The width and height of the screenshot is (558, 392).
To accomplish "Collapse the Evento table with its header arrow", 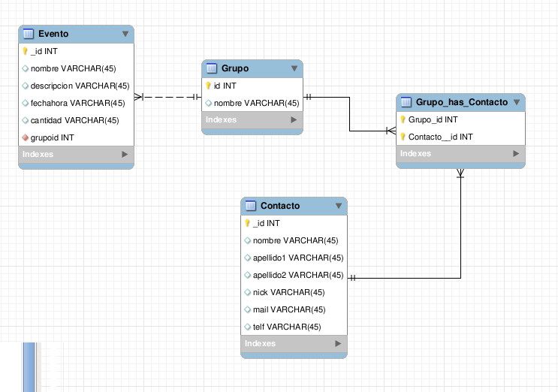I will coord(125,34).
